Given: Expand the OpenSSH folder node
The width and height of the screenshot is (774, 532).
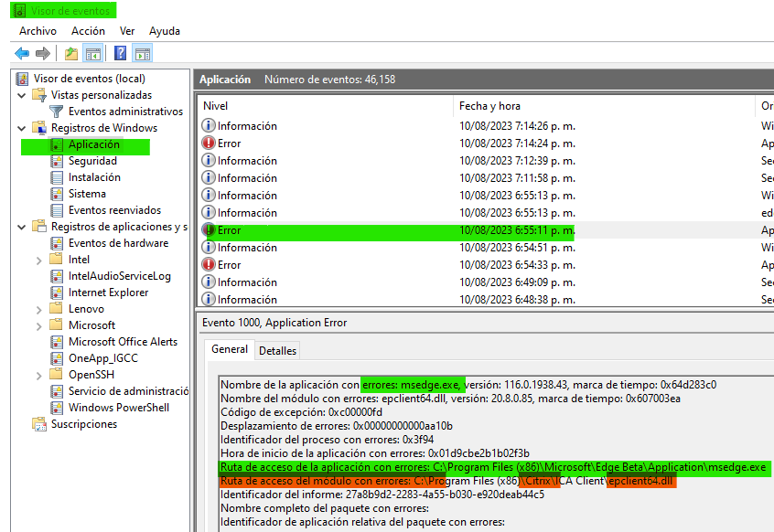Looking at the screenshot, I should [39, 375].
